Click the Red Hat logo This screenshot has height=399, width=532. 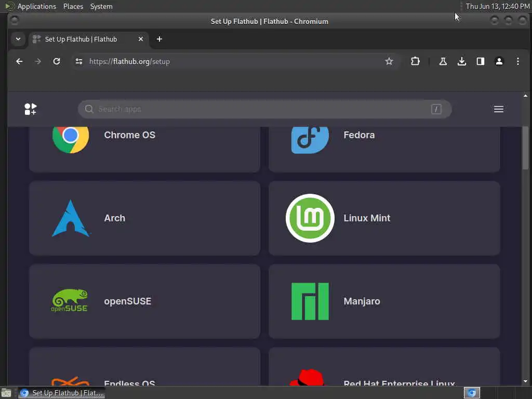click(308, 377)
